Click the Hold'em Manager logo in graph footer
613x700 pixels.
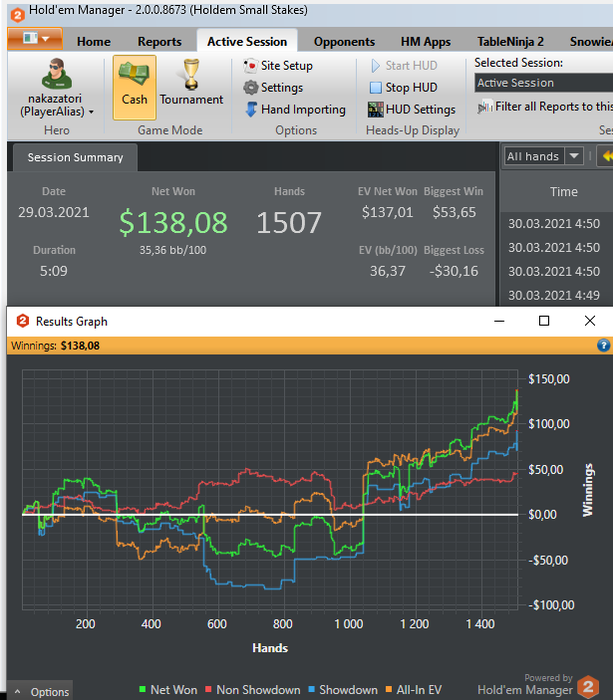coord(588,687)
